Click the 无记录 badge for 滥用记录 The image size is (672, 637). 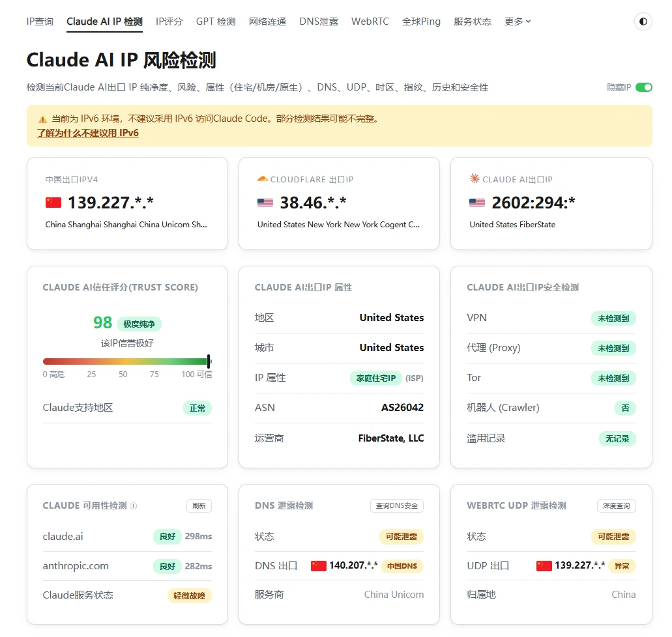(617, 438)
